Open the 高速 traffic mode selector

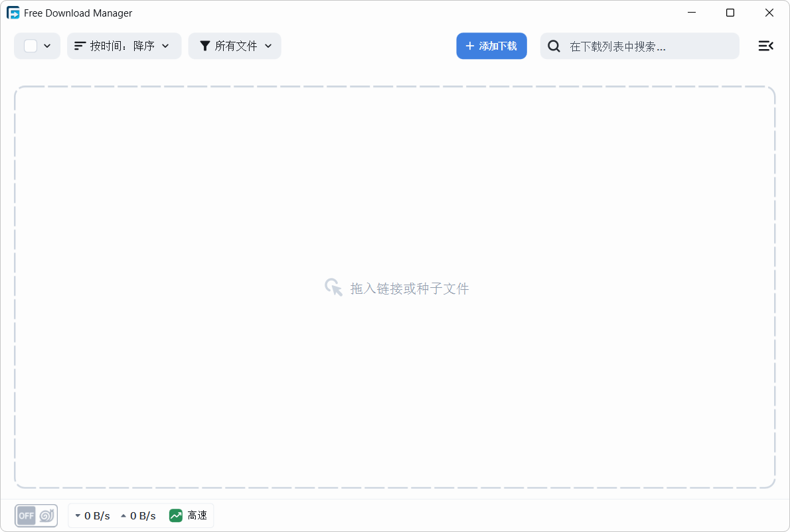coord(189,515)
